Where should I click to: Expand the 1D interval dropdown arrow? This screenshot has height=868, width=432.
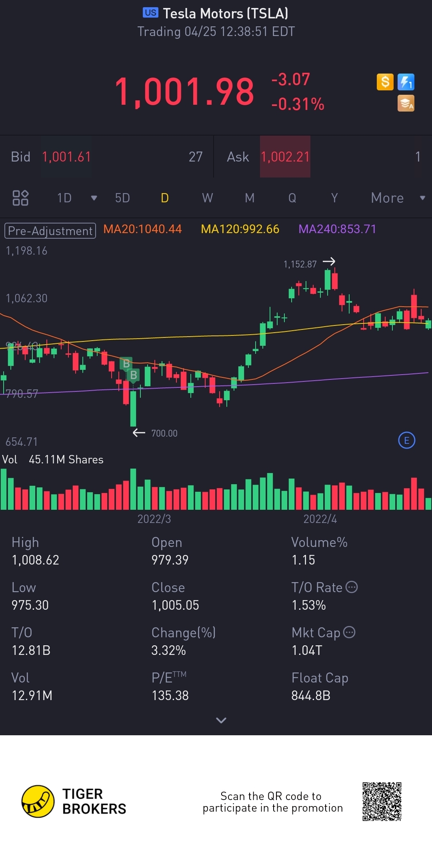(94, 198)
